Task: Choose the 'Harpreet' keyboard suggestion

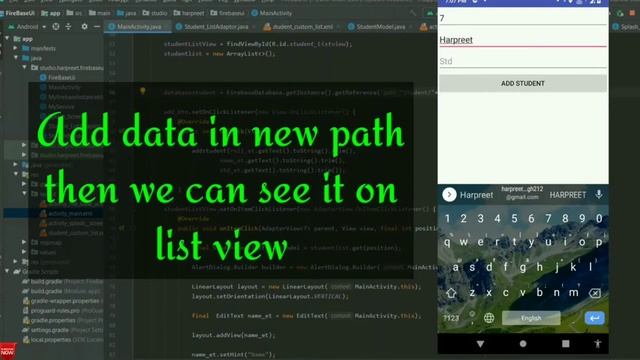Action: click(x=476, y=195)
